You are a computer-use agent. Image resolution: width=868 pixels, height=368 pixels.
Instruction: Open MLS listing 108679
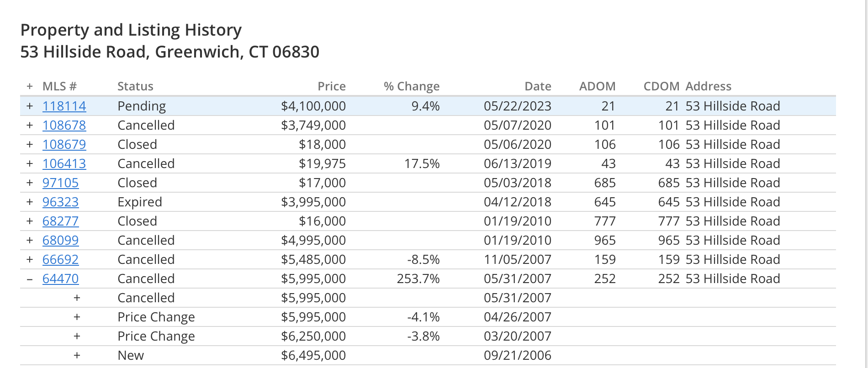64,144
